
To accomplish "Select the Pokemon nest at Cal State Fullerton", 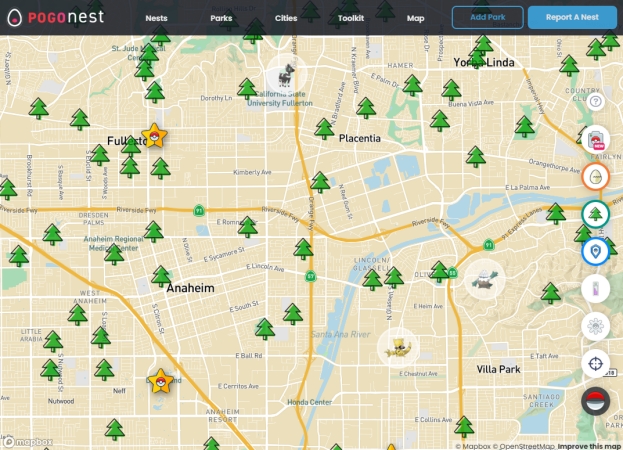I will pos(286,74).
